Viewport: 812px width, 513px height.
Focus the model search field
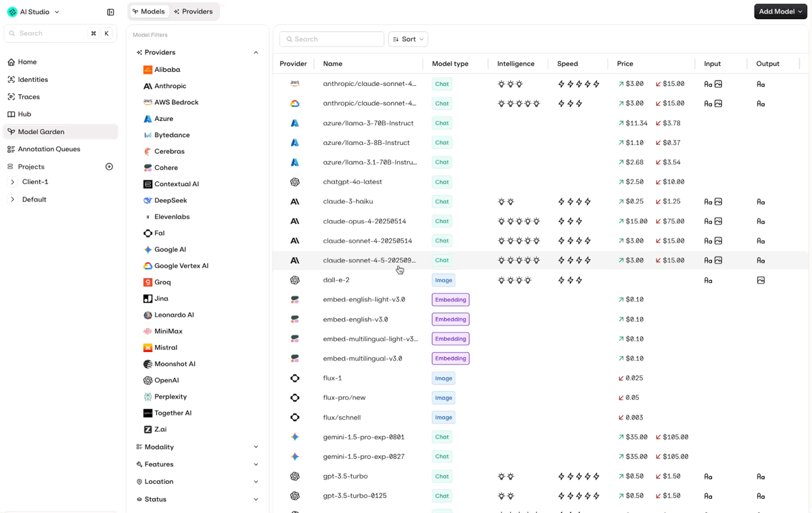tap(332, 39)
